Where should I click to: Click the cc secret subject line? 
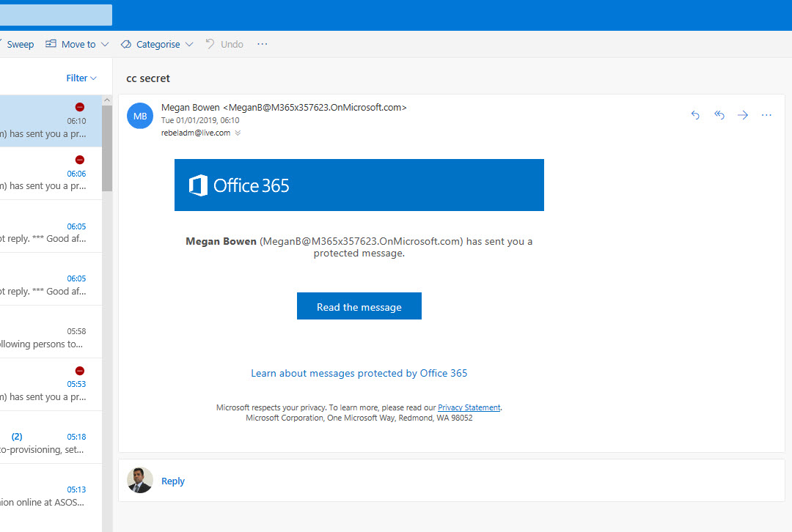(x=148, y=78)
